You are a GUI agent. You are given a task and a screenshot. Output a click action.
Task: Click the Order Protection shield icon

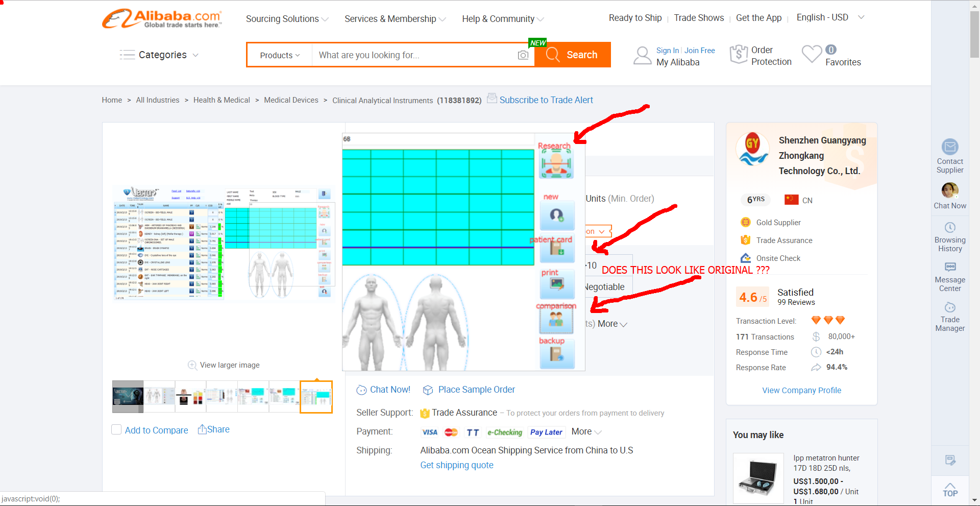tap(739, 54)
